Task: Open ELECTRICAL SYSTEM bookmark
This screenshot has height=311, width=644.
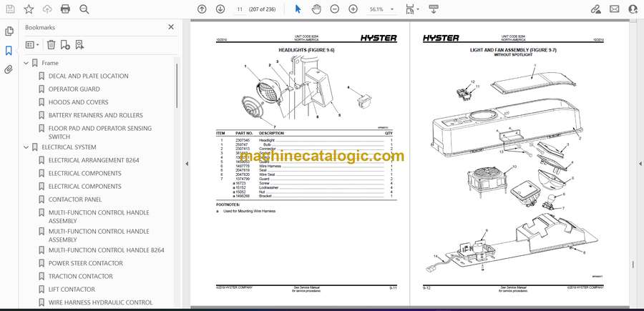Action: [x=69, y=147]
